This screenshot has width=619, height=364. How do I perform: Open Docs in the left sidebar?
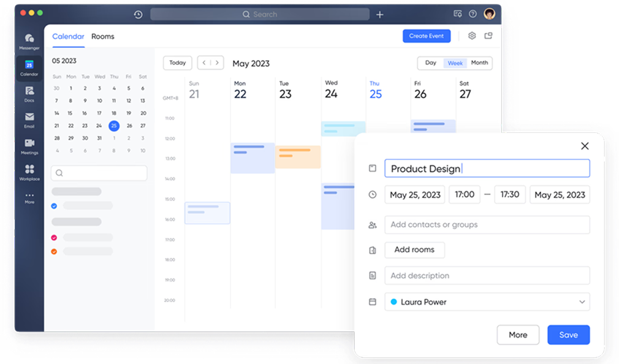(x=29, y=94)
